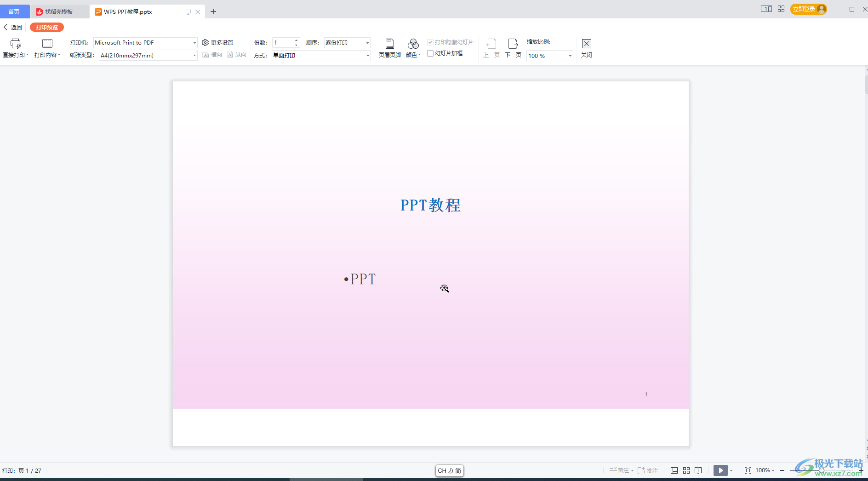
Task: Click the back arrow 返回
Action: point(13,27)
